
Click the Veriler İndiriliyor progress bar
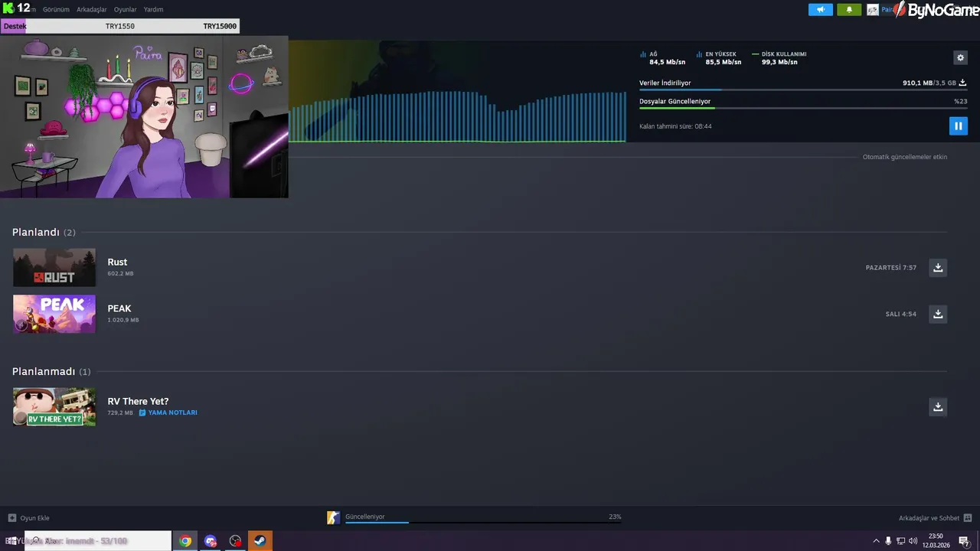(x=803, y=90)
